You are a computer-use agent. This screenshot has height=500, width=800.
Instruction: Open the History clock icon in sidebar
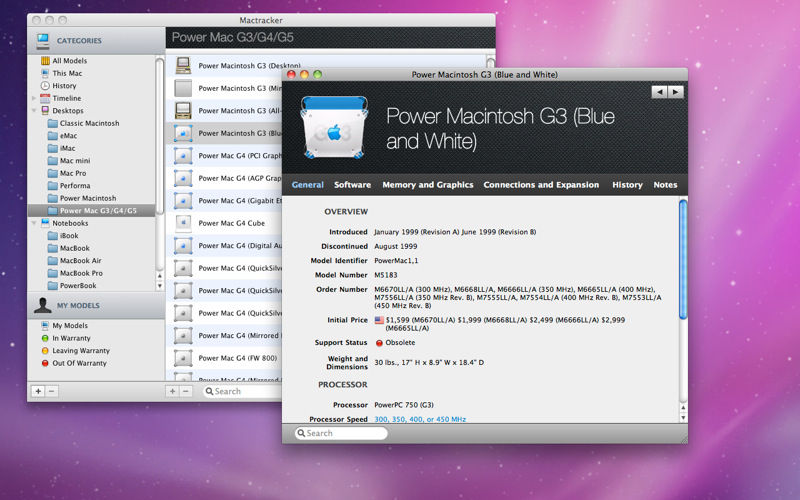click(x=44, y=86)
